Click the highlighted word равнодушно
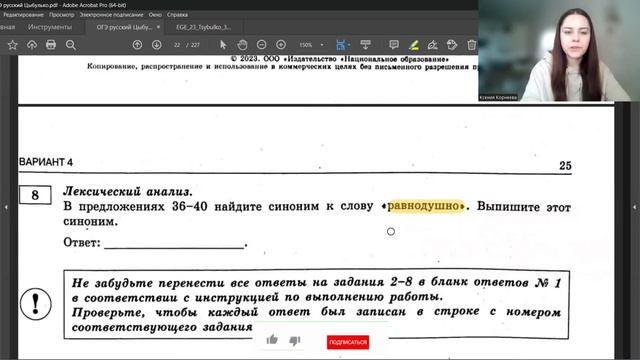The image size is (640, 360). coord(425,205)
